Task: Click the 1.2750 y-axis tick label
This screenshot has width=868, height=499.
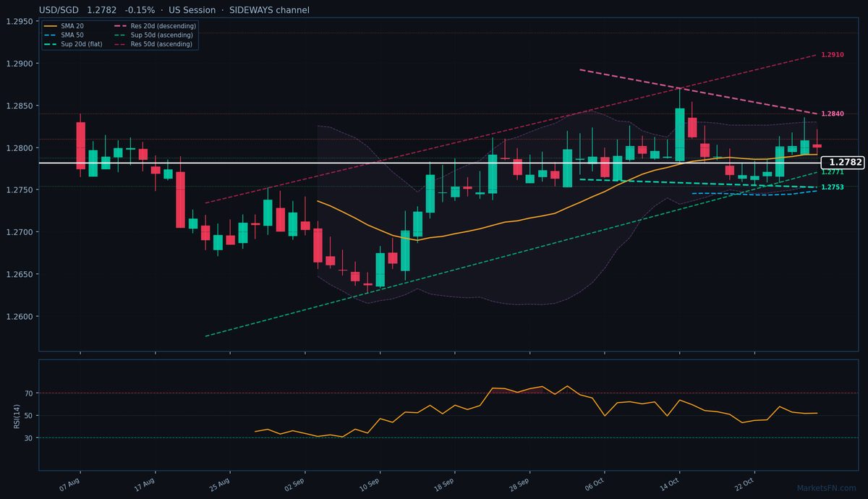Action: 20,190
